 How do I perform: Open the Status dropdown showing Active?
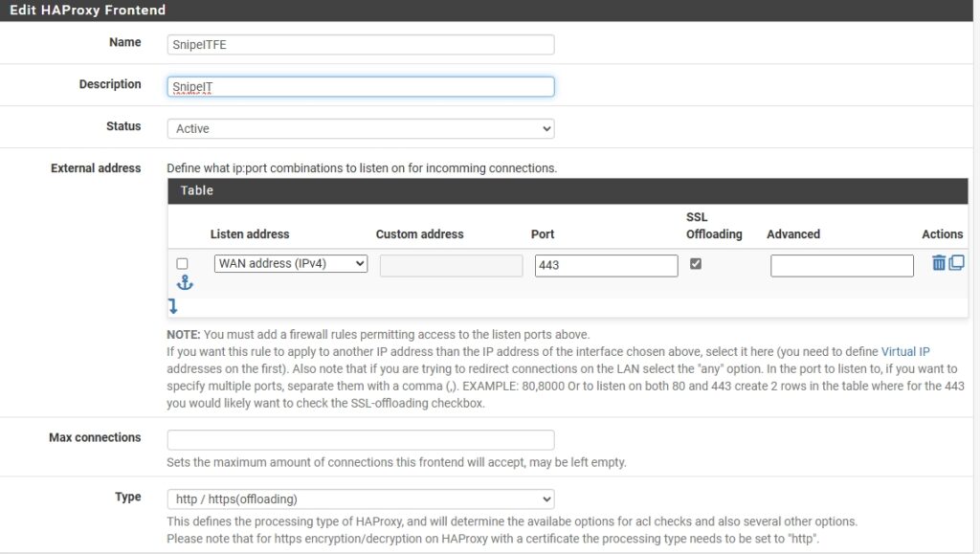coord(361,128)
